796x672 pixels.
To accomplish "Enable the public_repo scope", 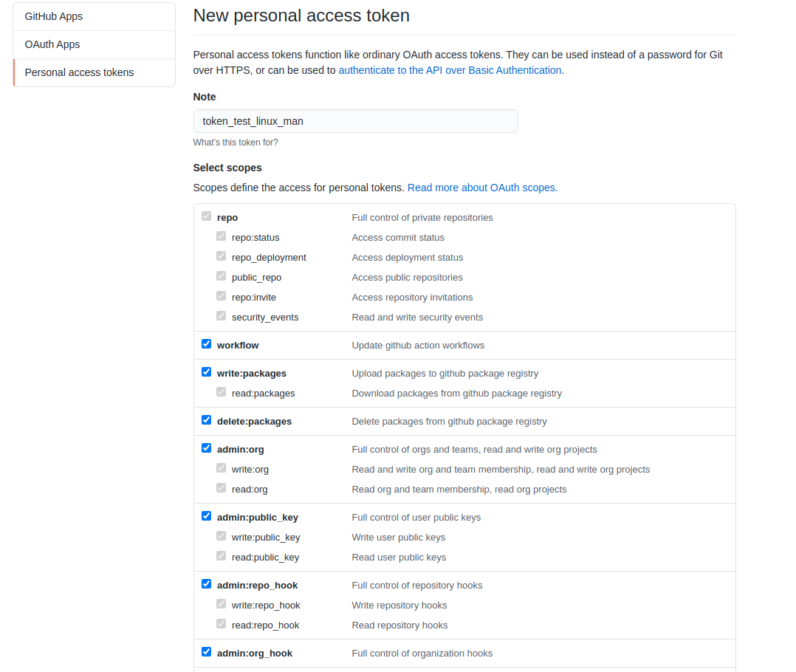I will point(221,275).
